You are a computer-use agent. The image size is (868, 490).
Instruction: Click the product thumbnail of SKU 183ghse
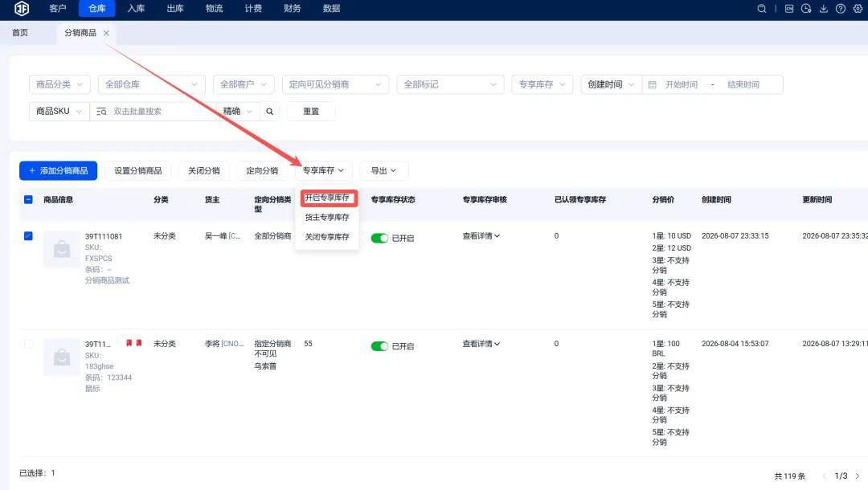click(x=61, y=357)
